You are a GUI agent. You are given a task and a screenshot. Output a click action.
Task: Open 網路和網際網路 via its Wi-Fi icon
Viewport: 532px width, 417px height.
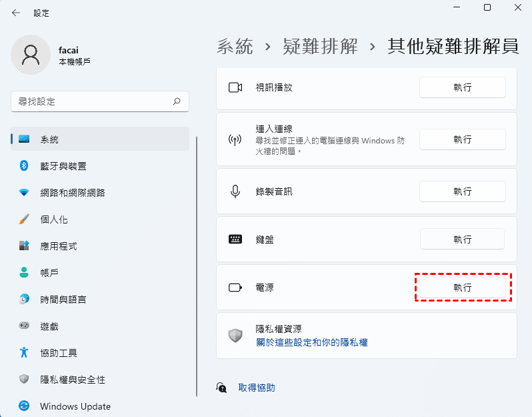click(25, 192)
